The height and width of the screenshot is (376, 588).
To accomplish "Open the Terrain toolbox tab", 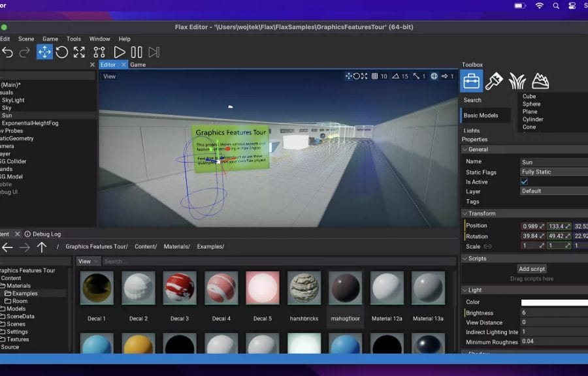I will 540,81.
